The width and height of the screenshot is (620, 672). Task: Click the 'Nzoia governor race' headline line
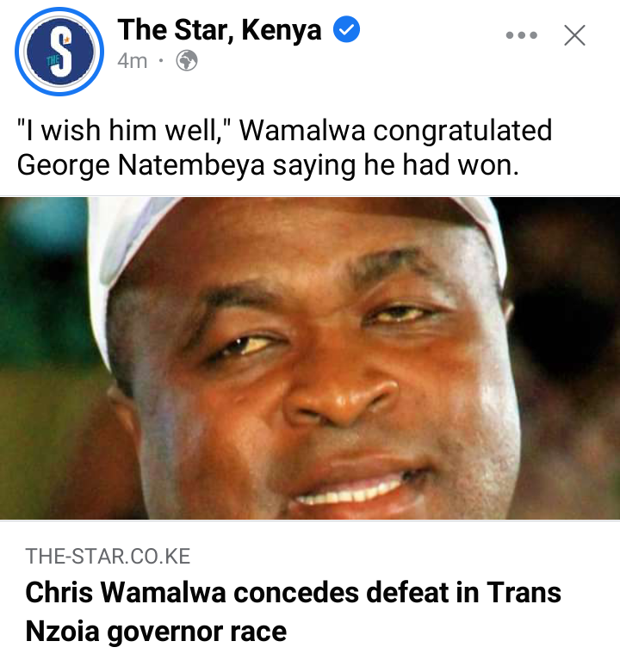[x=156, y=632]
